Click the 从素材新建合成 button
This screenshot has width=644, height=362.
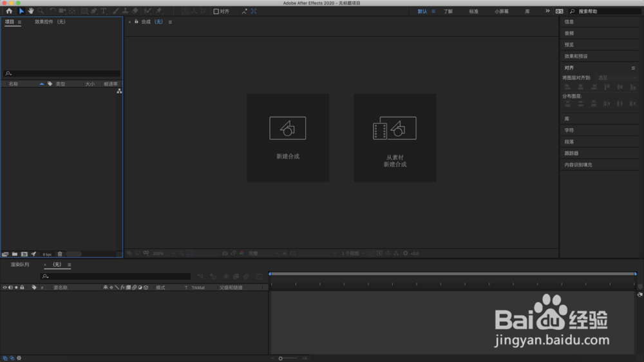point(395,138)
